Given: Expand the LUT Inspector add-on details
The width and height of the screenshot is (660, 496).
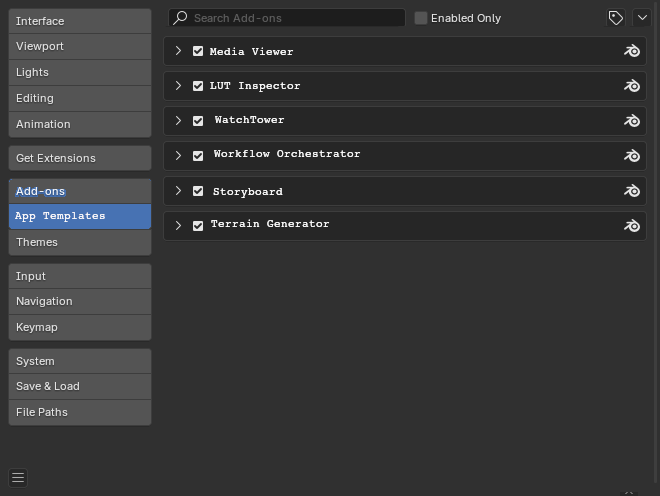Looking at the screenshot, I should [x=178, y=86].
